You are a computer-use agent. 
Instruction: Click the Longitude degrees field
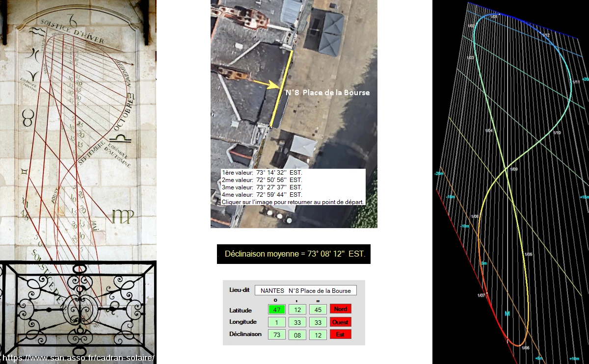(x=276, y=322)
